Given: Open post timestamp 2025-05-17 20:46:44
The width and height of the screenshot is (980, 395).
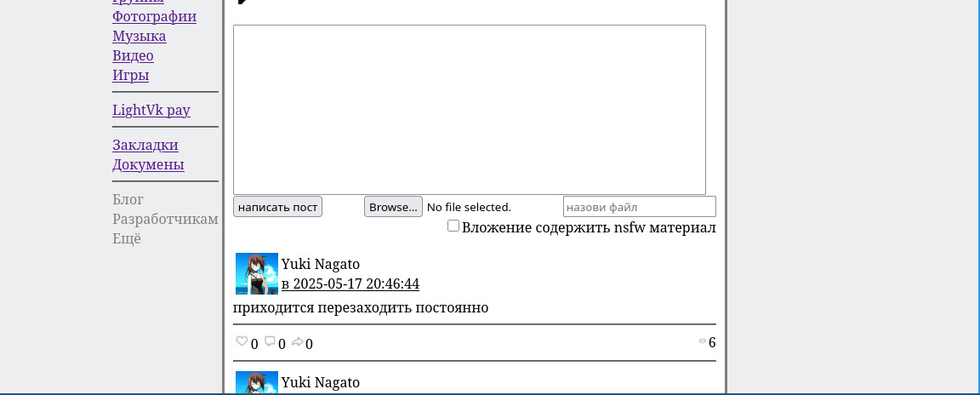Looking at the screenshot, I should [350, 283].
